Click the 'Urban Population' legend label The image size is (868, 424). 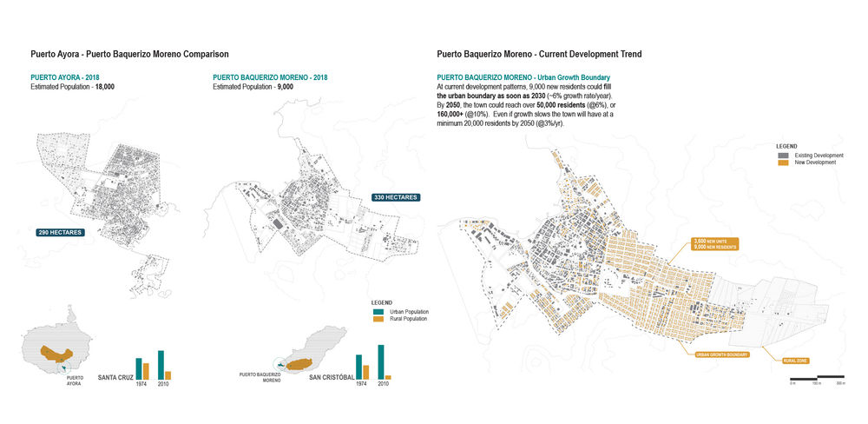tap(409, 312)
